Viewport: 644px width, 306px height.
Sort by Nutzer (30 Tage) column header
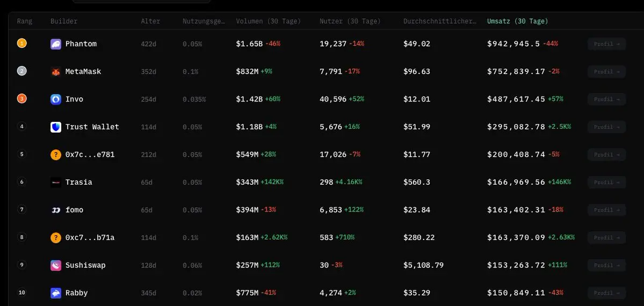tap(350, 21)
